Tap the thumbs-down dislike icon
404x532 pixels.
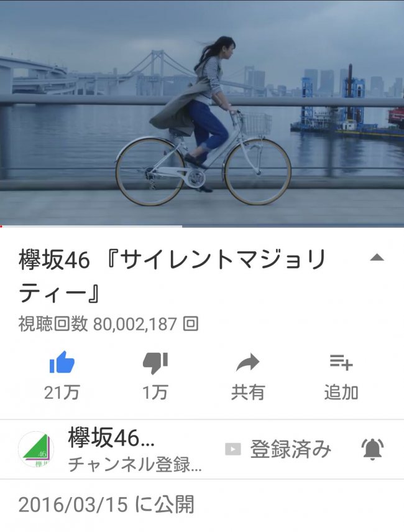pos(155,363)
